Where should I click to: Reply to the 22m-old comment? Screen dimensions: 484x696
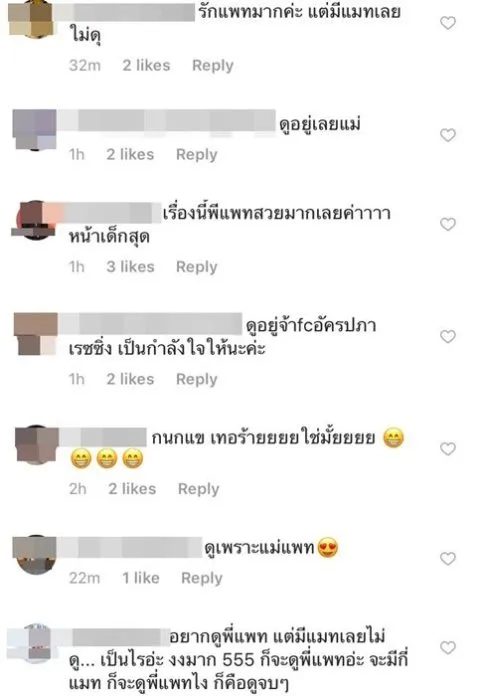click(202, 578)
